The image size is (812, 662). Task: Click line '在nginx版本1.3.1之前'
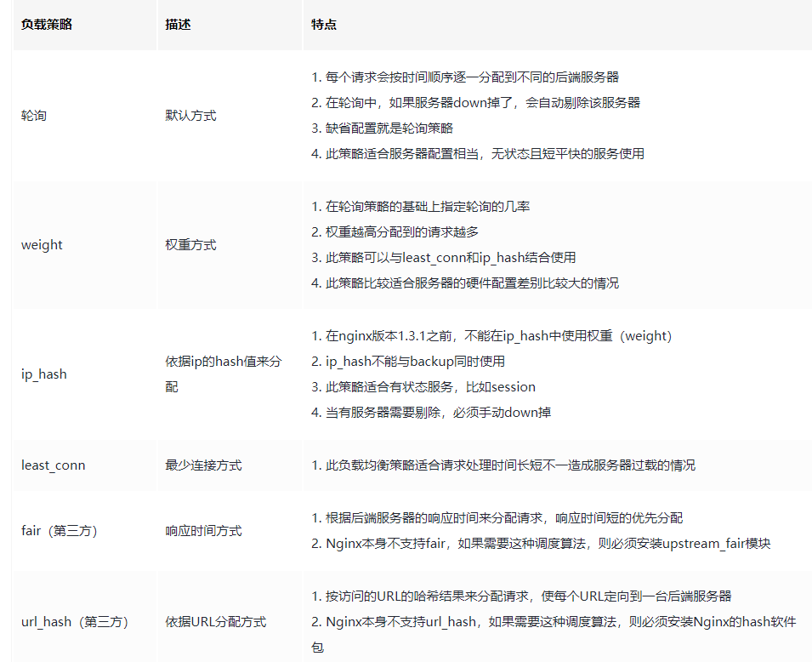tap(491, 336)
